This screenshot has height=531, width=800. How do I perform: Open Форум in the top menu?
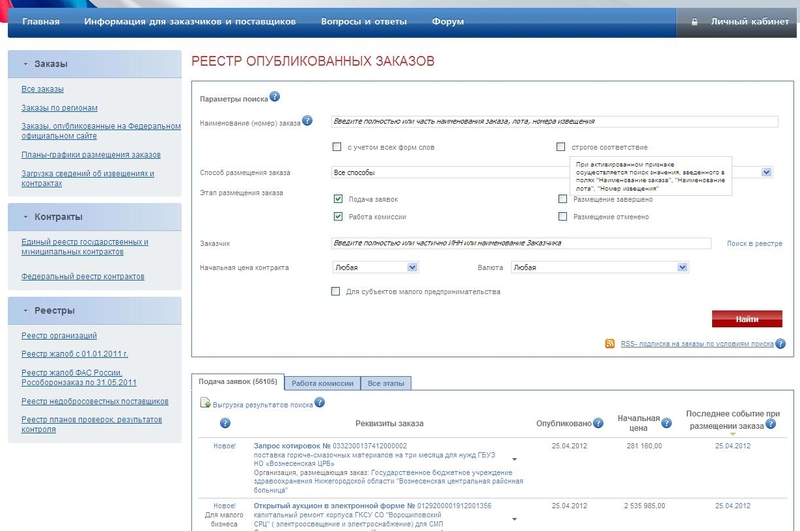(x=448, y=22)
